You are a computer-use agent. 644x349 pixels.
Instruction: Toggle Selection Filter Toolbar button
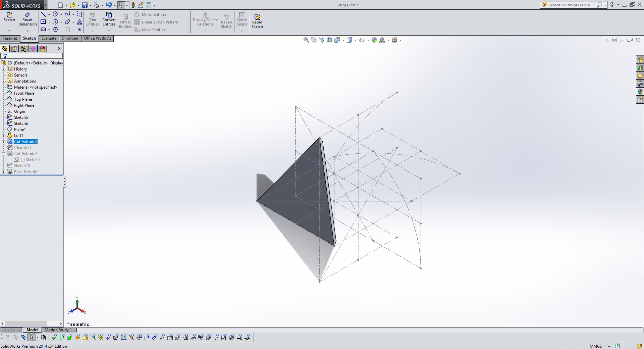click(8, 337)
